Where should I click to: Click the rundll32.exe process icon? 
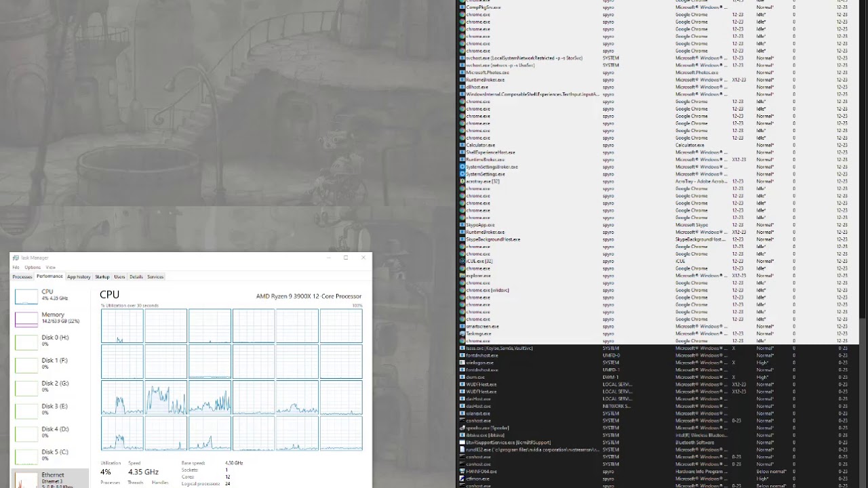click(x=462, y=449)
